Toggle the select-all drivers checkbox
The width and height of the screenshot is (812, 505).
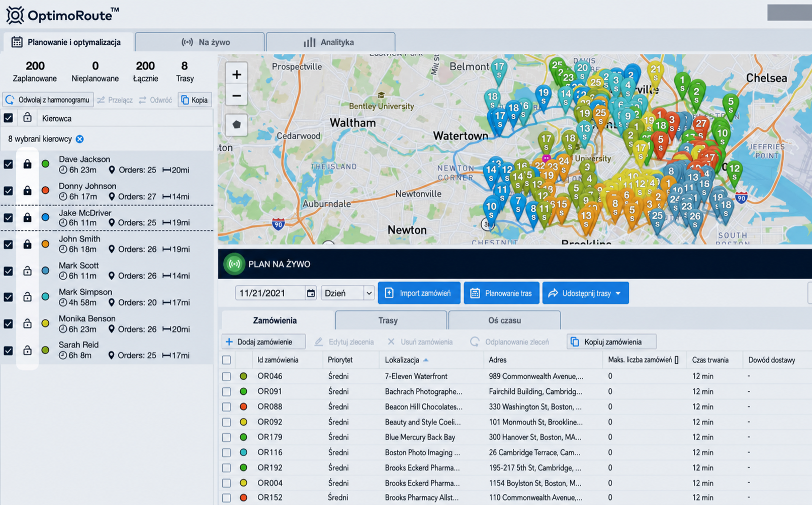8,118
